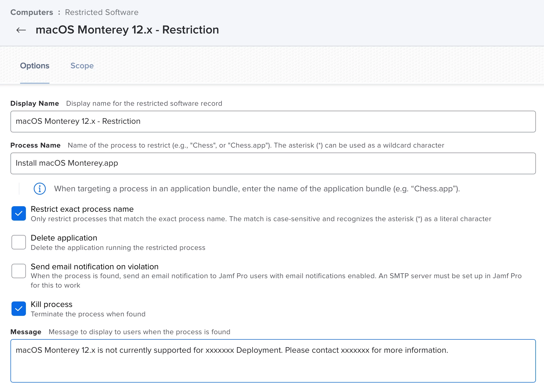Click the Process Name input field

point(273,163)
